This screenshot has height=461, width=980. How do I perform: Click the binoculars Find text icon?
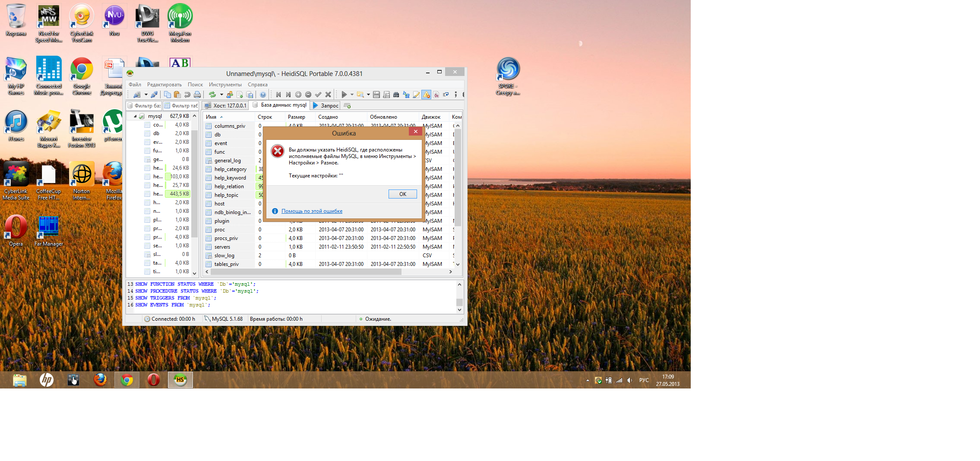pyautogui.click(x=396, y=95)
